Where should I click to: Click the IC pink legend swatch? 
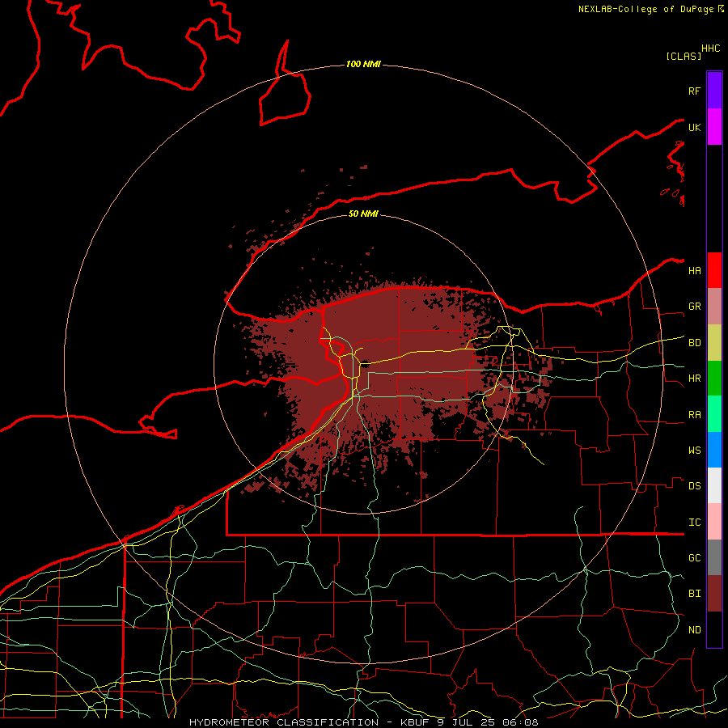pos(714,522)
